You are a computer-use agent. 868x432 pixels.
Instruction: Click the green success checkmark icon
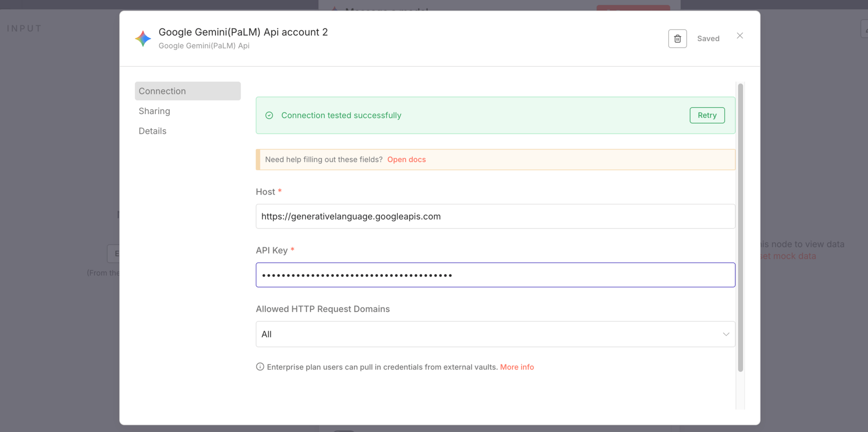(269, 115)
